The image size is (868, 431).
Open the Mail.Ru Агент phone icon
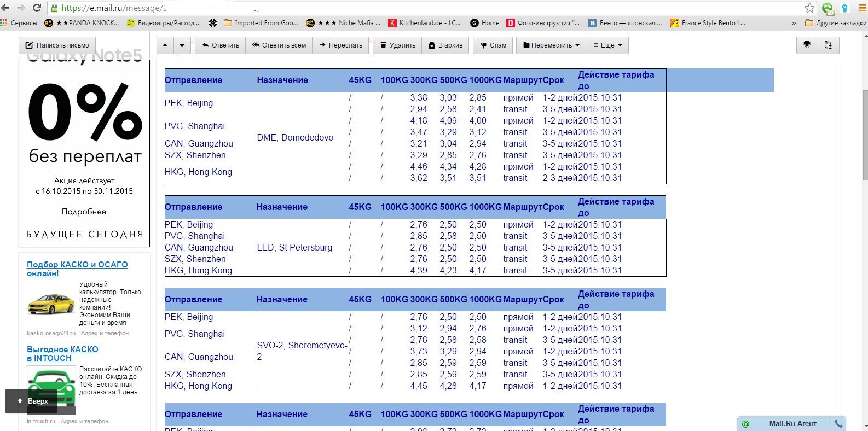838,423
